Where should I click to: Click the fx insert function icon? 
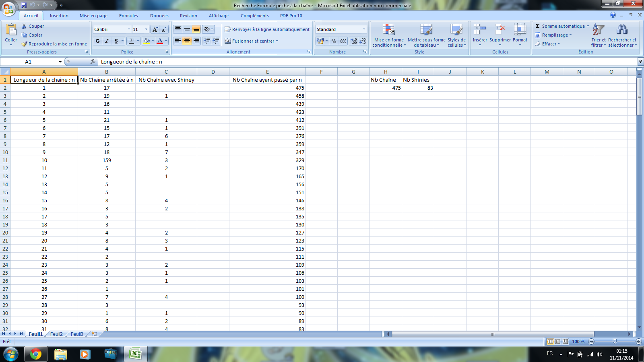coord(93,62)
